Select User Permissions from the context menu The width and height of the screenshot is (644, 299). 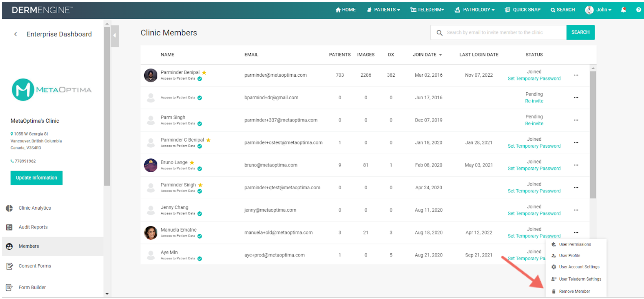pyautogui.click(x=571, y=244)
